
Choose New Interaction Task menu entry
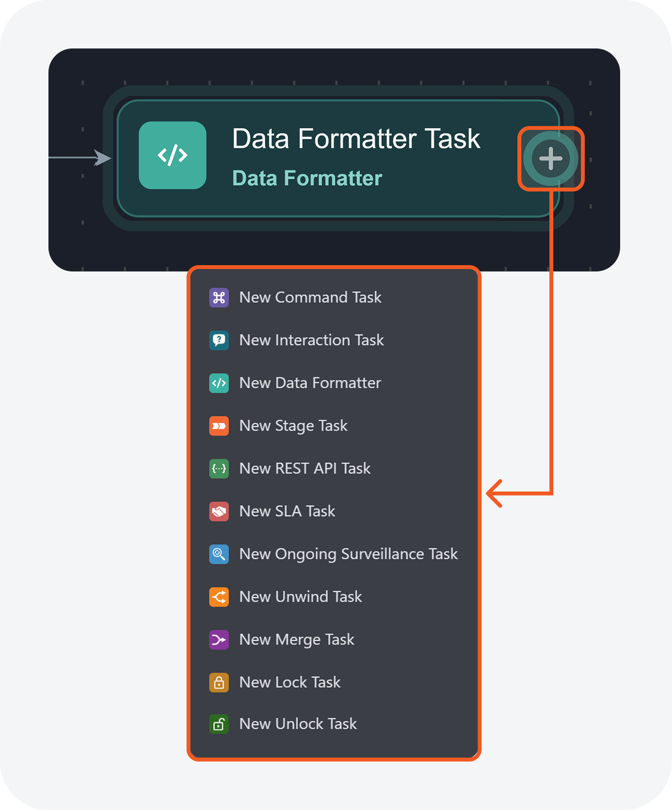coord(312,340)
